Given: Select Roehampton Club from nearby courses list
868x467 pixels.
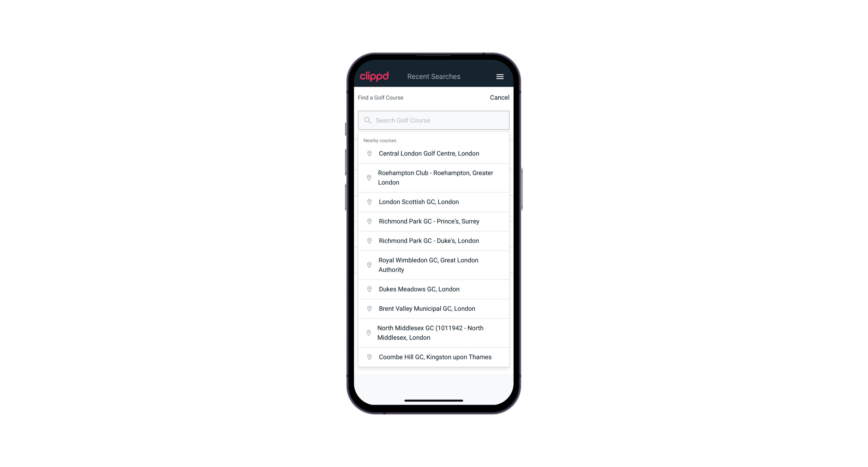Looking at the screenshot, I should click(x=434, y=177).
